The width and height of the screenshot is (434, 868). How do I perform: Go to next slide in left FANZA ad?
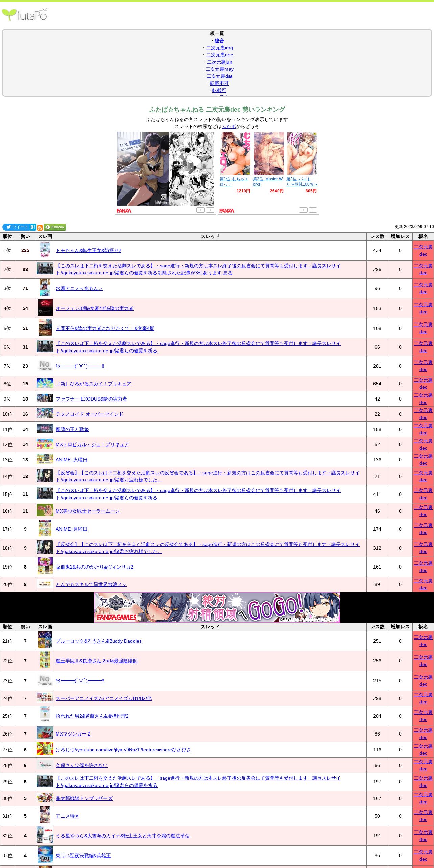coord(210,210)
